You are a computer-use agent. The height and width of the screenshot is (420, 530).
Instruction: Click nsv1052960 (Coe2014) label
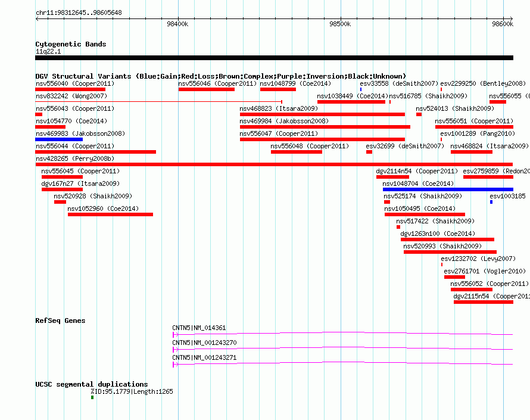[x=103, y=209]
